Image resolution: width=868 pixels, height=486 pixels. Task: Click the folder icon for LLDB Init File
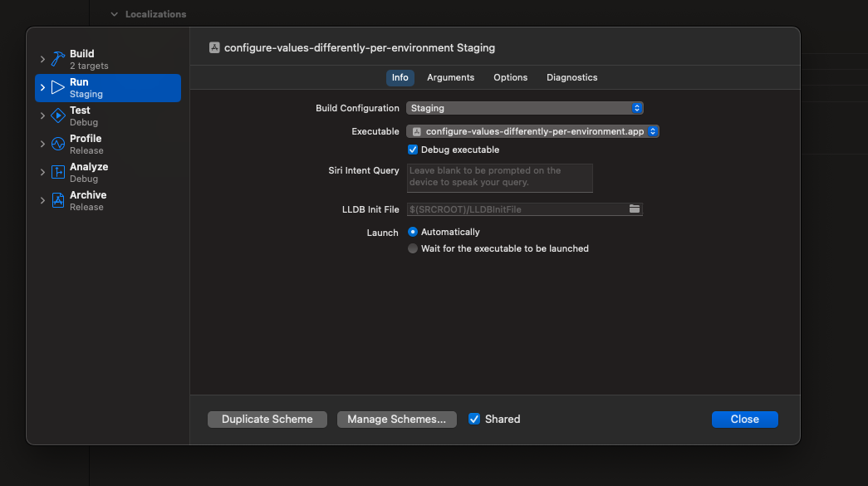click(635, 209)
